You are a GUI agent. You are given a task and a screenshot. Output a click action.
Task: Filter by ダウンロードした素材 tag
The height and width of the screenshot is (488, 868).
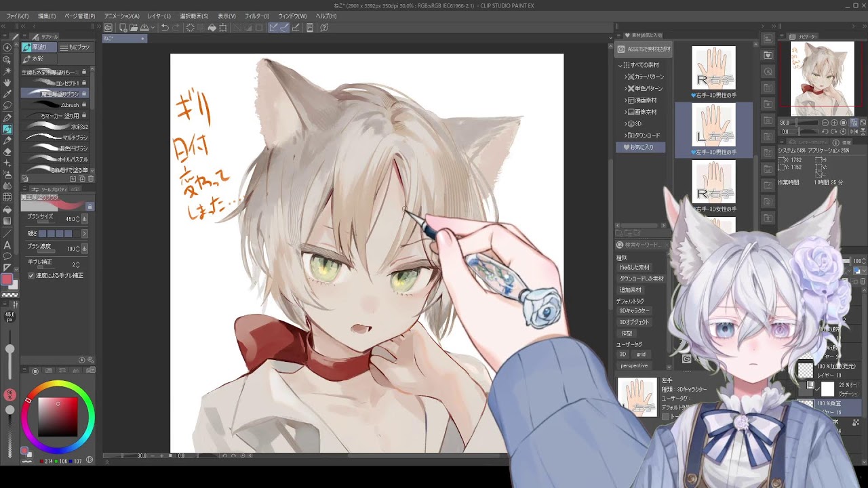click(x=642, y=279)
